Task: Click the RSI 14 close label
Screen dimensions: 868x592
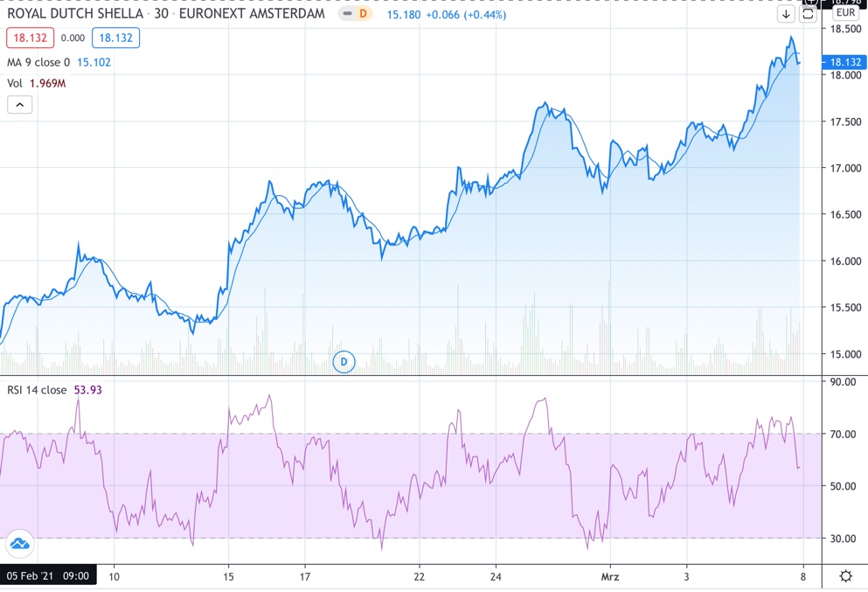Action: tap(37, 390)
